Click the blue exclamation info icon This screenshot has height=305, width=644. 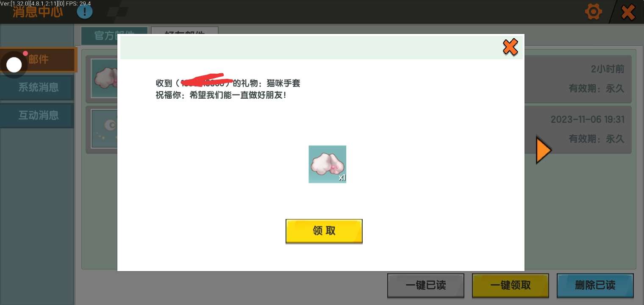click(85, 11)
